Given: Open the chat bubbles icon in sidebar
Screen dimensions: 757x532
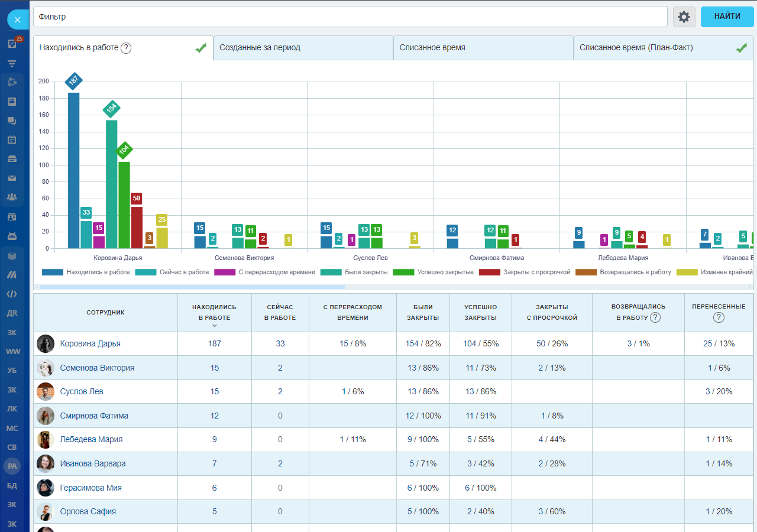Looking at the screenshot, I should point(12,121).
